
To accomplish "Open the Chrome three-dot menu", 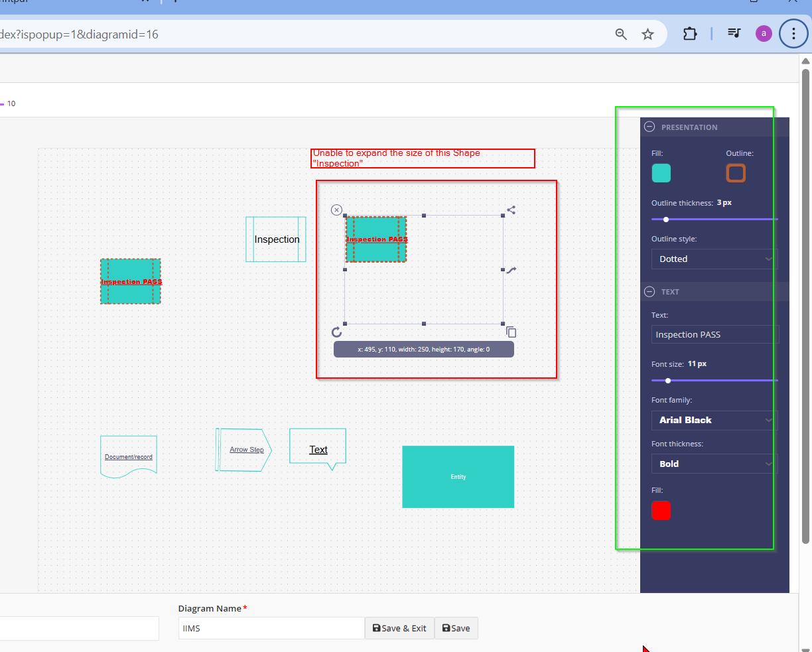I will 793,34.
